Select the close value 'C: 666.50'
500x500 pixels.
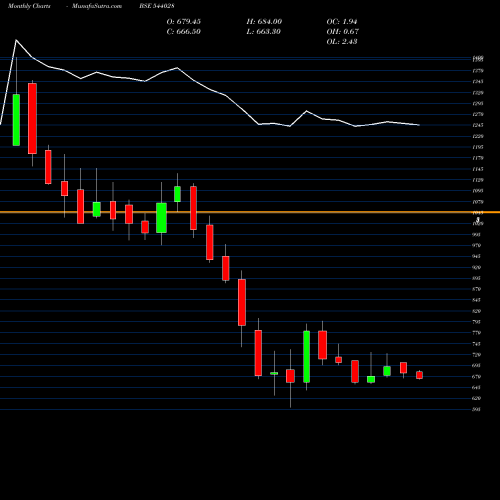tap(184, 32)
